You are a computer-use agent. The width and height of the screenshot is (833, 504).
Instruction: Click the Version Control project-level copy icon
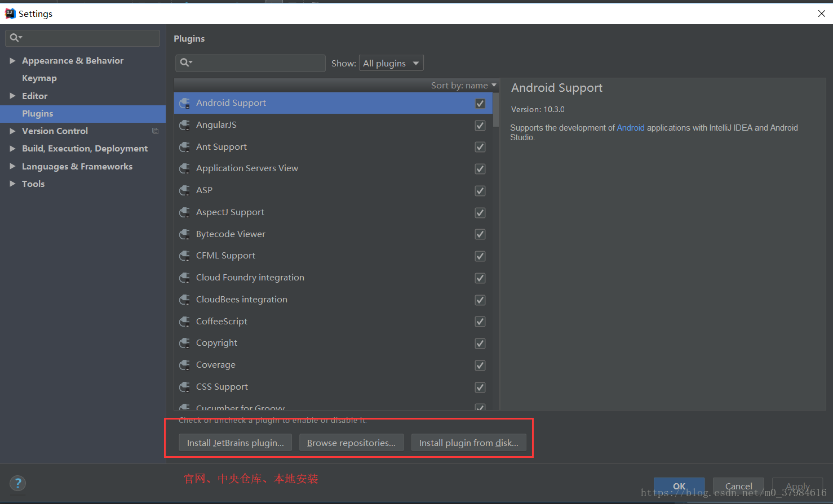click(155, 131)
